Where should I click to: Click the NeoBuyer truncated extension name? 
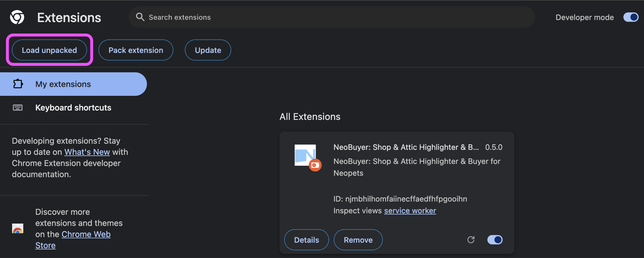pyautogui.click(x=406, y=147)
